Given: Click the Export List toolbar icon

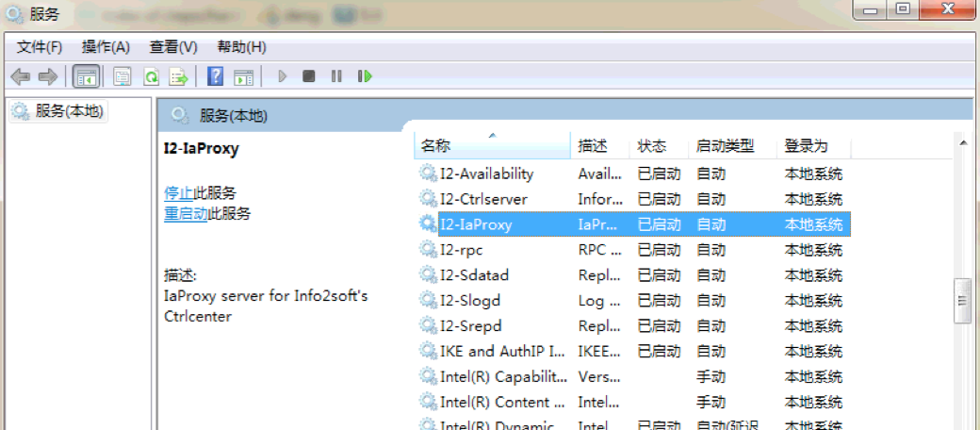Looking at the screenshot, I should pyautogui.click(x=178, y=76).
